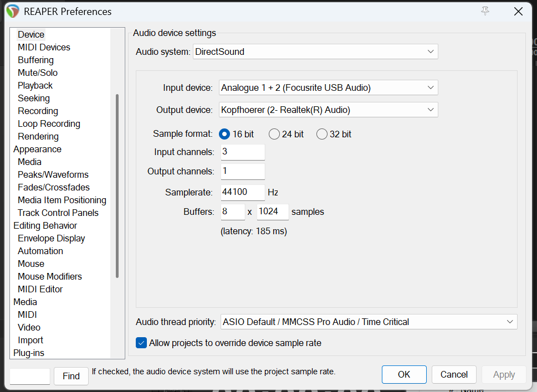The height and width of the screenshot is (392, 537).
Task: Open Video preferences page
Action: [29, 327]
